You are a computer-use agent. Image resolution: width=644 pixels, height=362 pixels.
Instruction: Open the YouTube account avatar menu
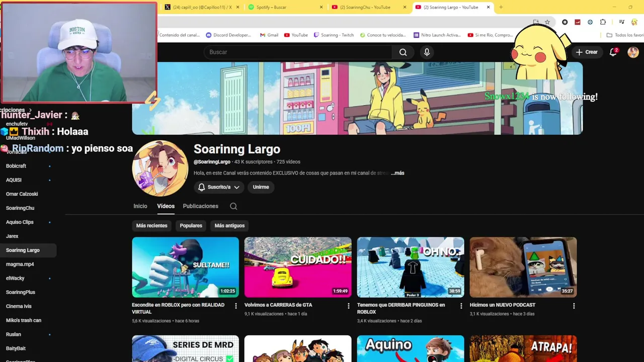click(633, 52)
